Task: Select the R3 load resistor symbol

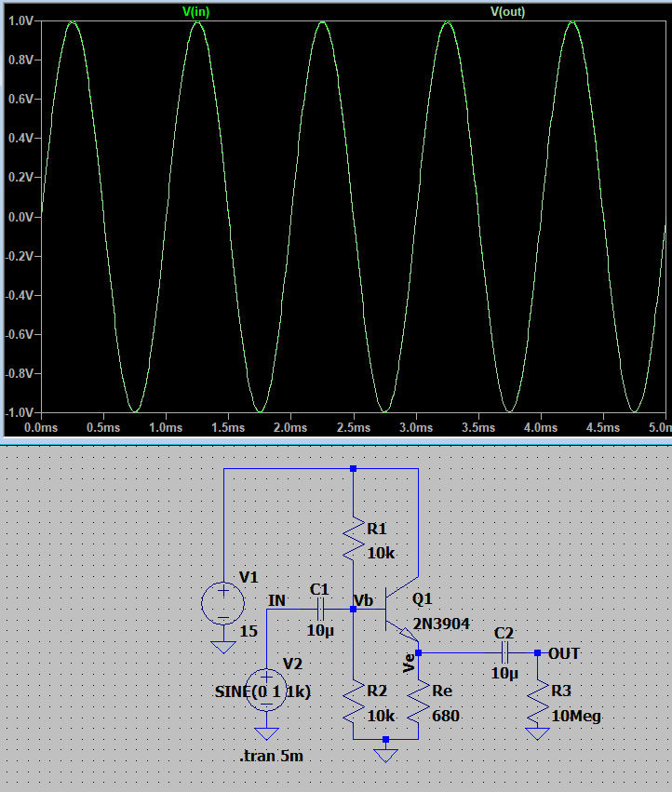Action: click(538, 705)
